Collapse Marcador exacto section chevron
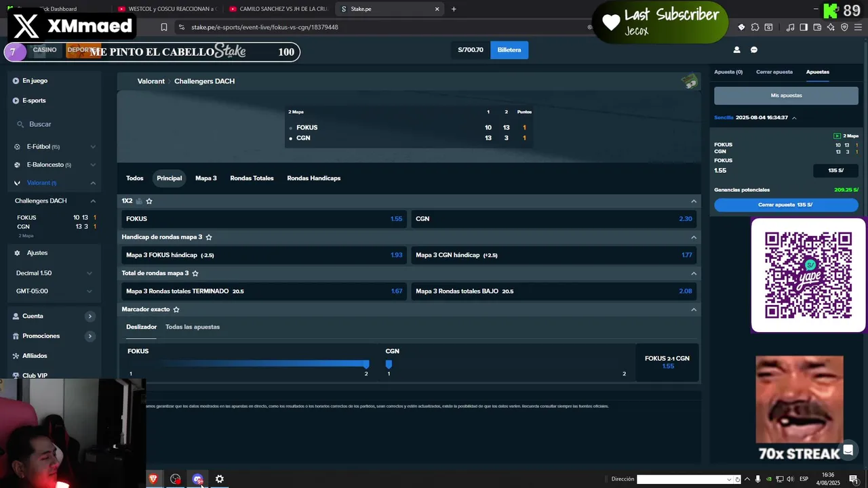 (694, 310)
